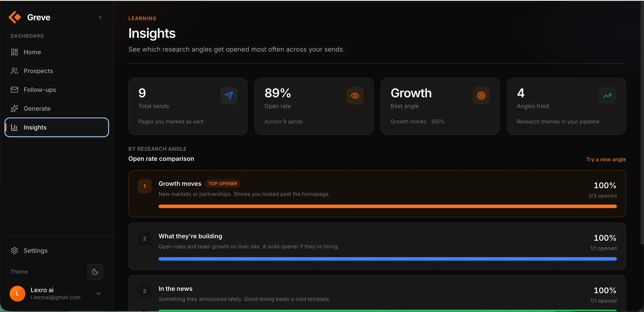Click the i.lexroai@gmail.com email text
Screen dimensions: 644x312
[x=56, y=297]
